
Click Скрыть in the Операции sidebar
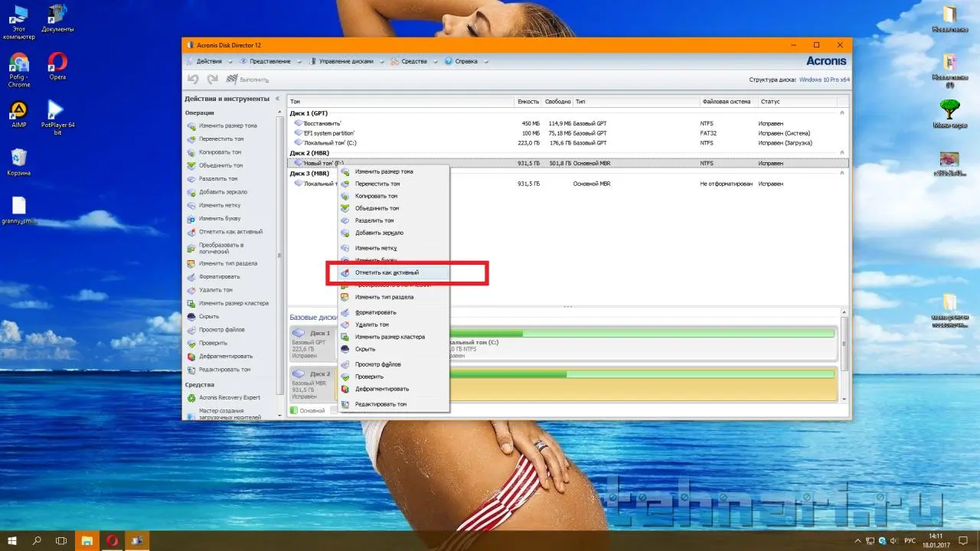point(203,316)
